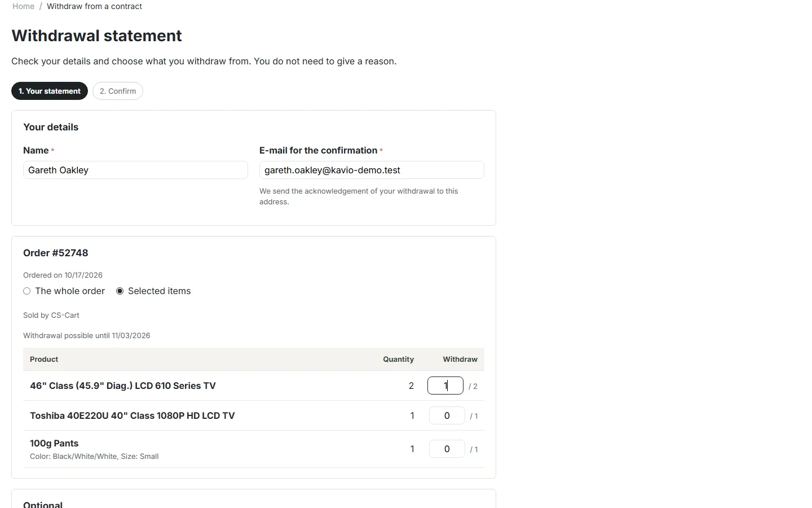Click the 'Quantity' column header
The width and height of the screenshot is (812, 508).
click(398, 359)
